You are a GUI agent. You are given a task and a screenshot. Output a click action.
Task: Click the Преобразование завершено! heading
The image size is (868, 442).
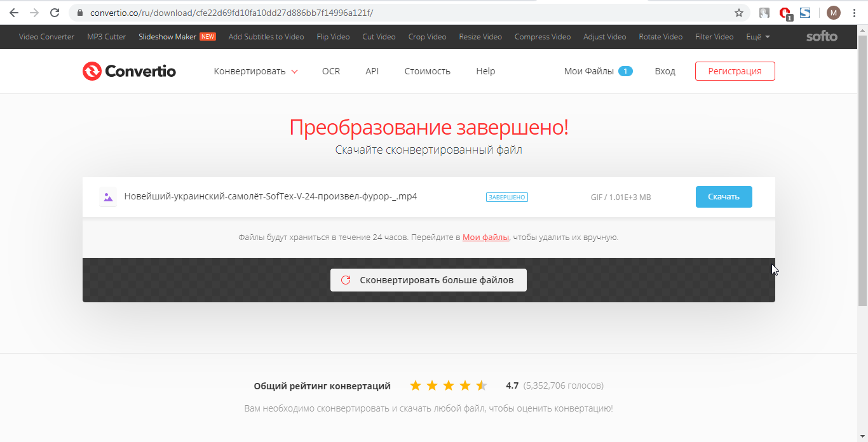point(429,128)
